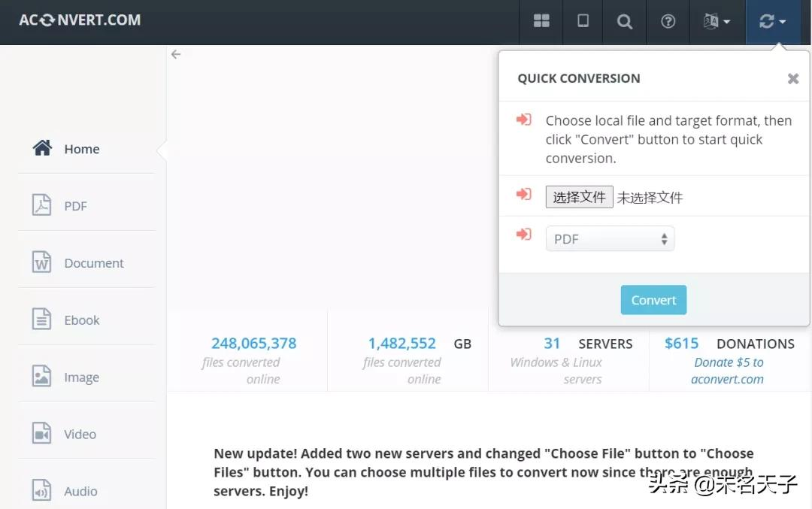
Task: Click the red arrow icon beside PDF format
Action: point(523,234)
